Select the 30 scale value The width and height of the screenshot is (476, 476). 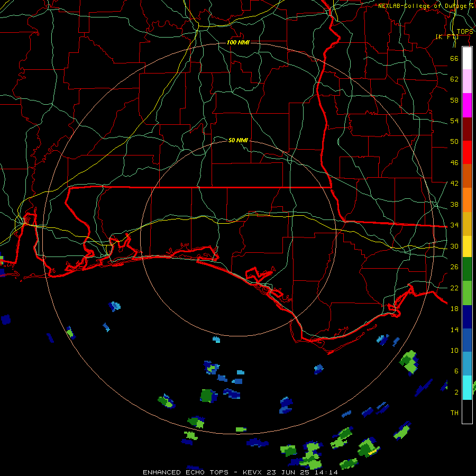coord(454,246)
